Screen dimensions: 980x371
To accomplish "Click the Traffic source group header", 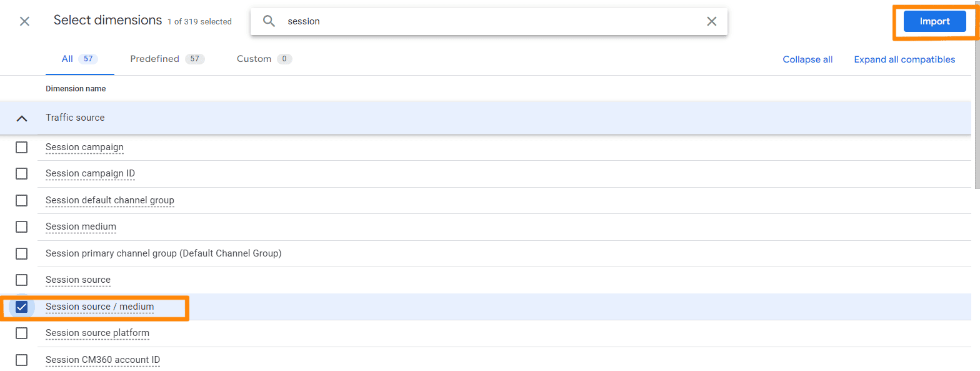I will (486, 118).
